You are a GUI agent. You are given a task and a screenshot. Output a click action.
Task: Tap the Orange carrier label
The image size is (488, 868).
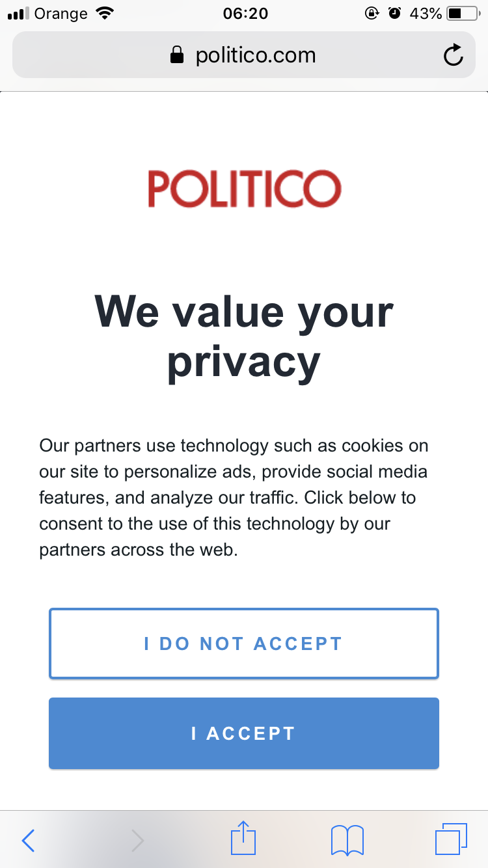61,13
